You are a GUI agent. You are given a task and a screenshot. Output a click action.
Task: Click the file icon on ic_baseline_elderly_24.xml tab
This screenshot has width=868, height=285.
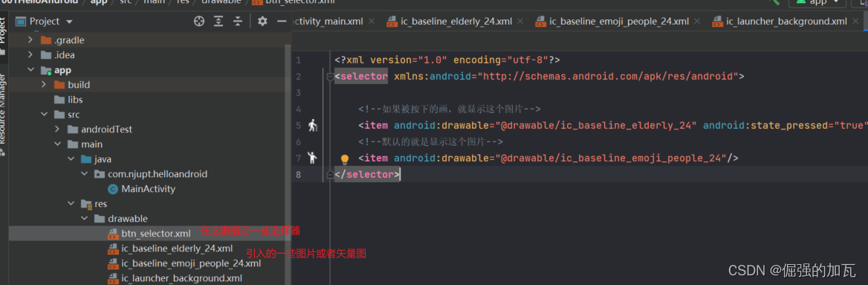(x=392, y=22)
